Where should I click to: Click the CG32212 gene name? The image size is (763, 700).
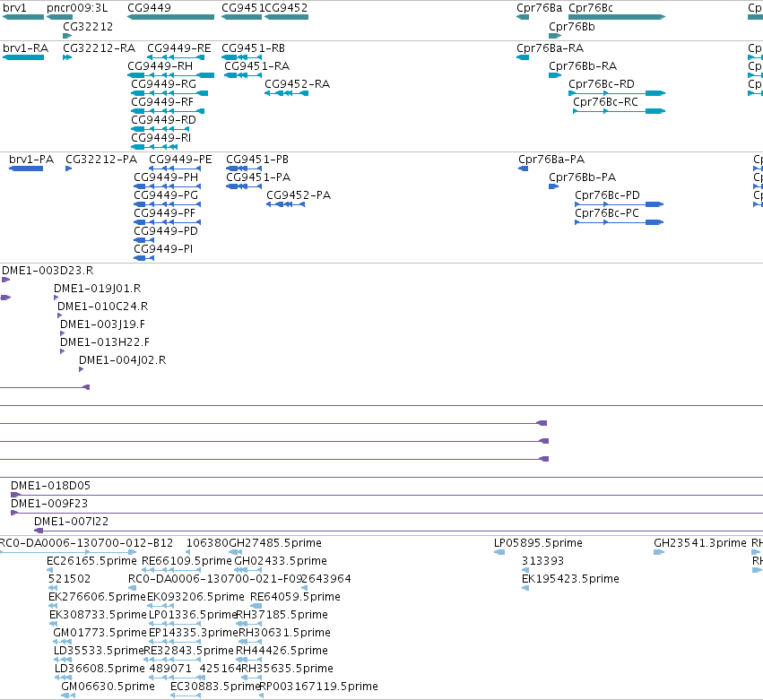88,26
